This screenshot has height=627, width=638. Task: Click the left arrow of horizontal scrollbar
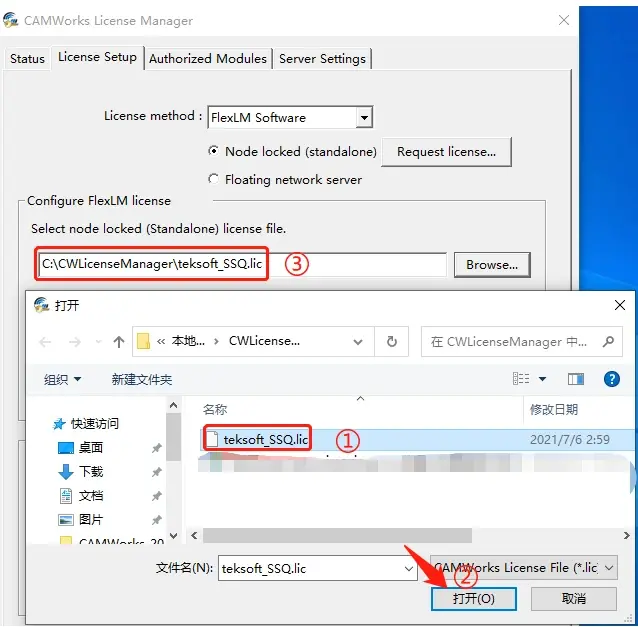(x=194, y=535)
